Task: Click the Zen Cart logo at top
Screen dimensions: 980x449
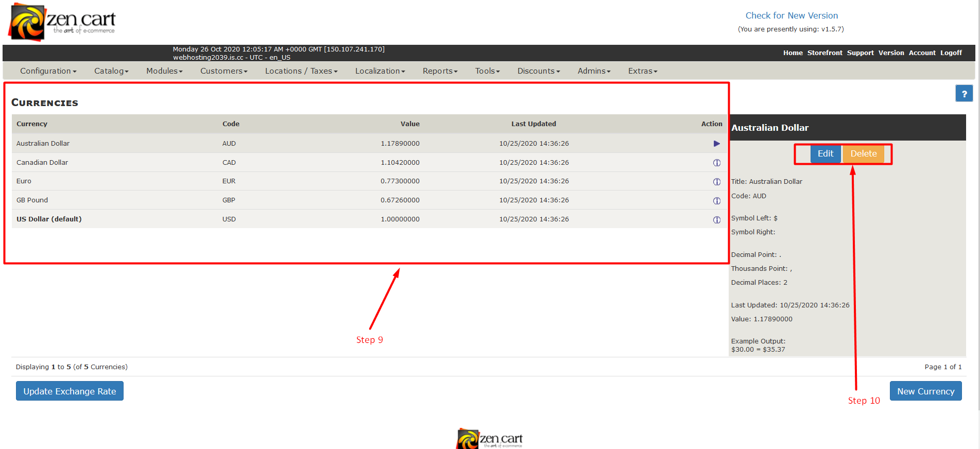Action: (x=62, y=22)
